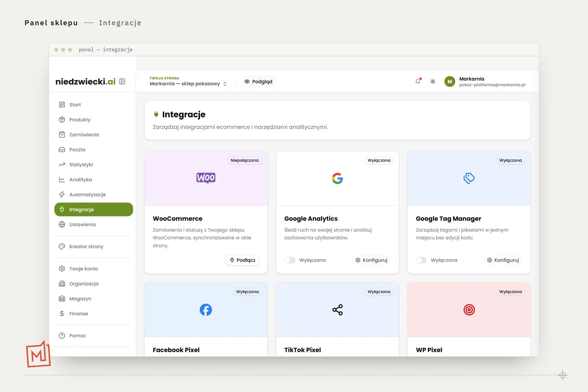Click the WP Pixel card title
This screenshot has width=588, height=392.
pos(429,350)
